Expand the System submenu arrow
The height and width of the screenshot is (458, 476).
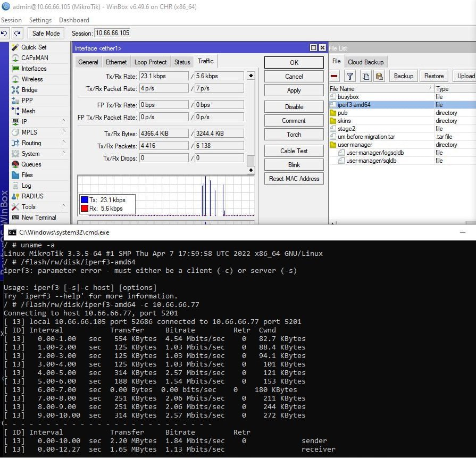[x=64, y=153]
